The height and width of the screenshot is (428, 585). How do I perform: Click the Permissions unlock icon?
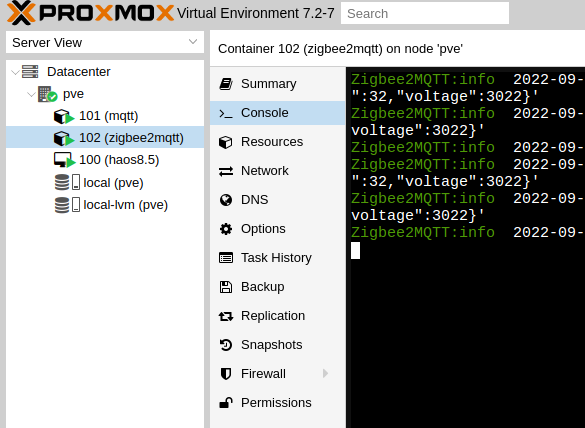[226, 403]
